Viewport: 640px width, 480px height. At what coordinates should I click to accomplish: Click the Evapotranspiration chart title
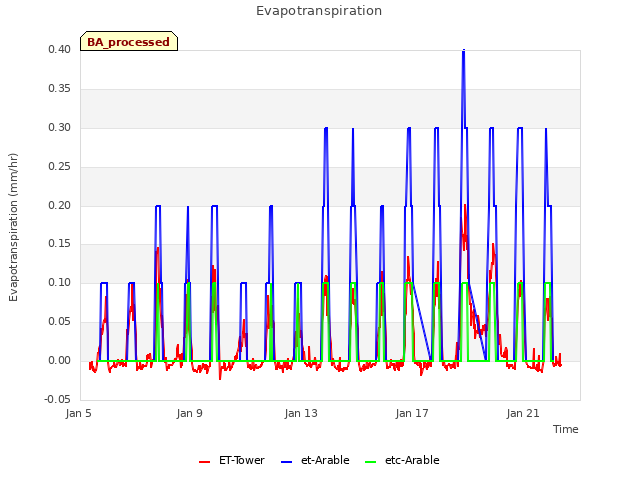pyautogui.click(x=319, y=11)
